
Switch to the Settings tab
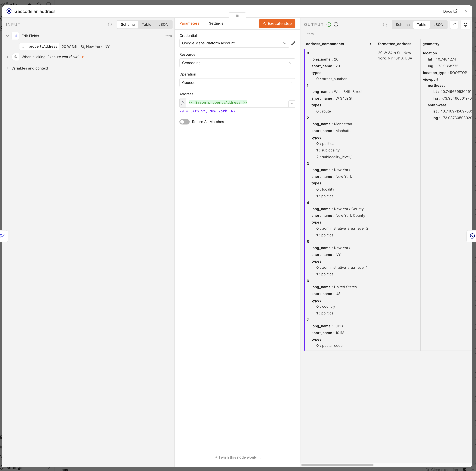(216, 23)
